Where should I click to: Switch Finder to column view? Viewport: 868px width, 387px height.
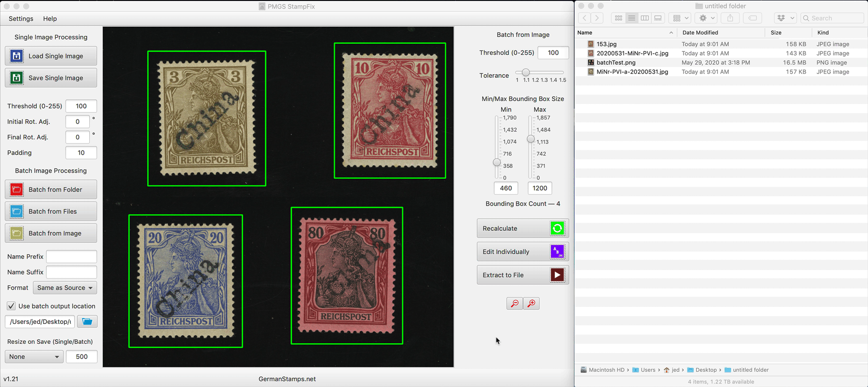click(644, 18)
